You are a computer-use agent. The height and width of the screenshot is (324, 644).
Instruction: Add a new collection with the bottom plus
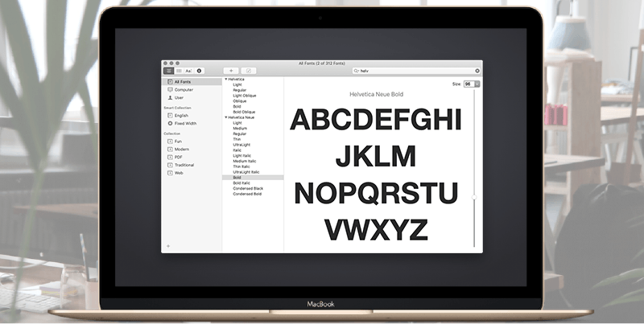(168, 246)
